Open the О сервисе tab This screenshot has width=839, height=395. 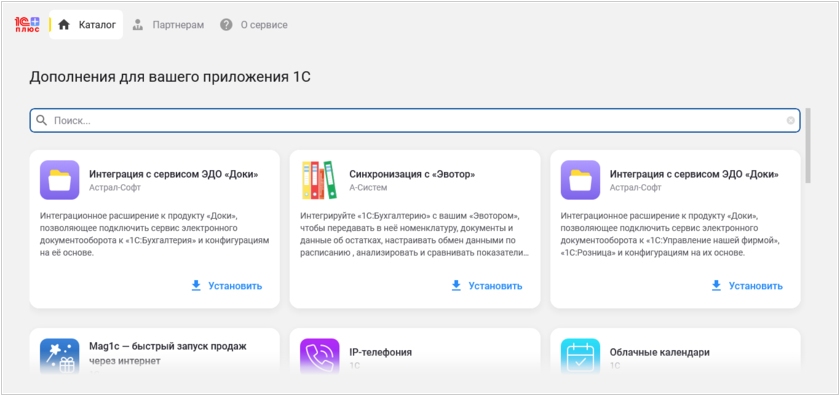point(254,25)
